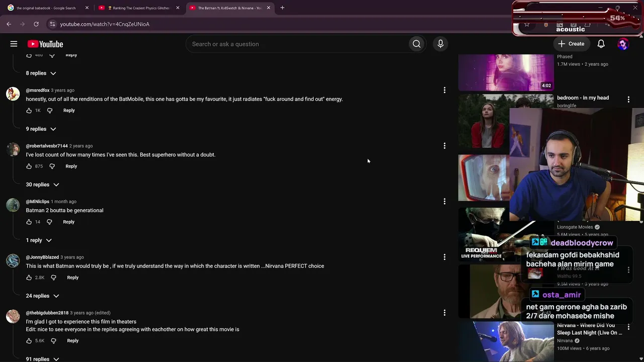Dislike the @thebigdubben2818 comment

(x=53, y=341)
